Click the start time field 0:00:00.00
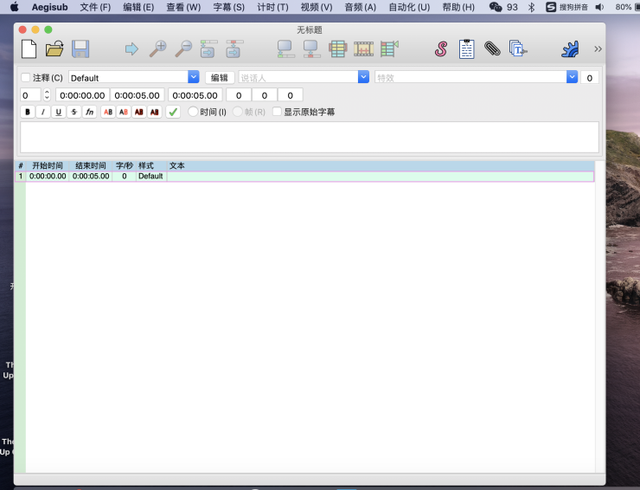This screenshot has height=490, width=640. 82,95
